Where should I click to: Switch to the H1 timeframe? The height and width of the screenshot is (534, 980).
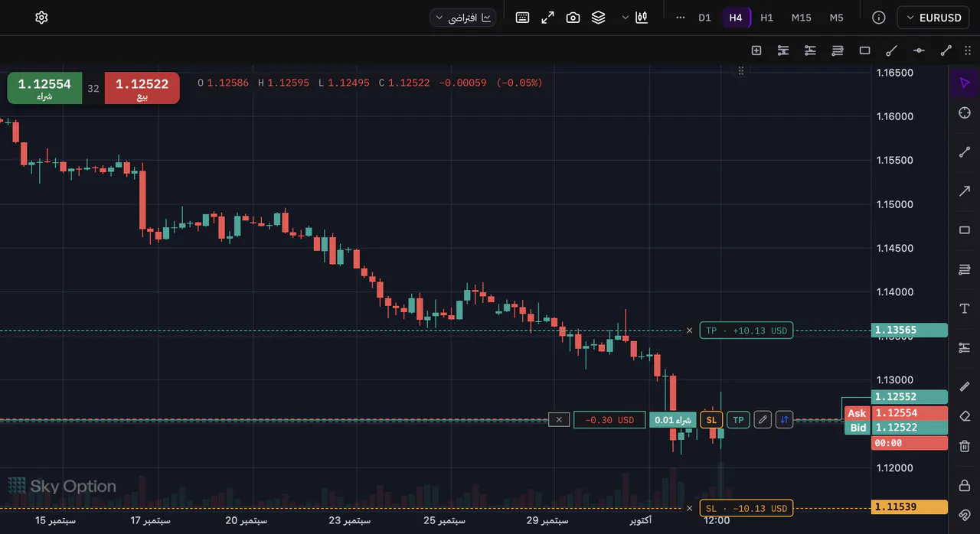766,18
